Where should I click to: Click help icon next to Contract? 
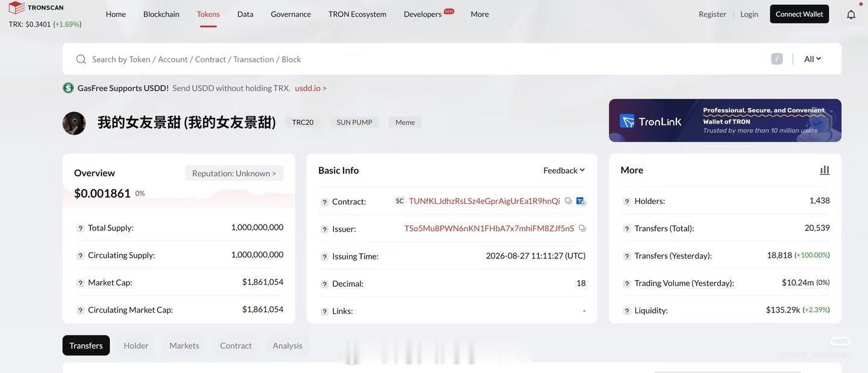tap(324, 202)
